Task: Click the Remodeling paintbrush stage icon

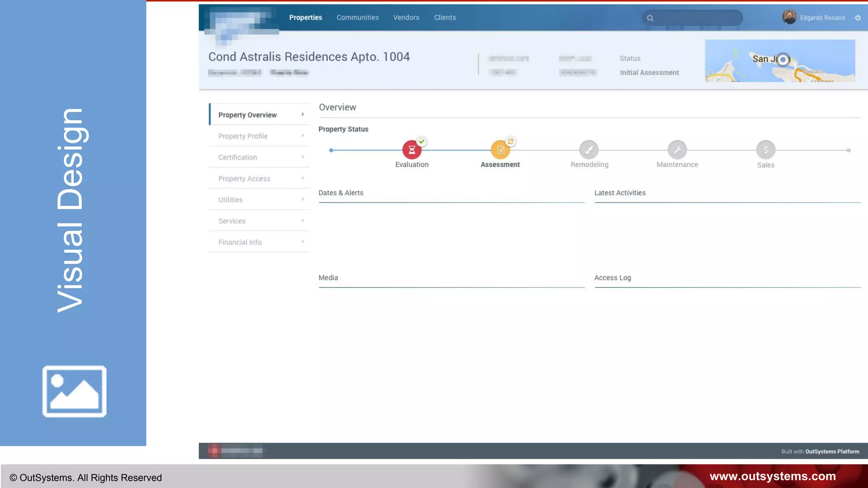Action: [589, 150]
